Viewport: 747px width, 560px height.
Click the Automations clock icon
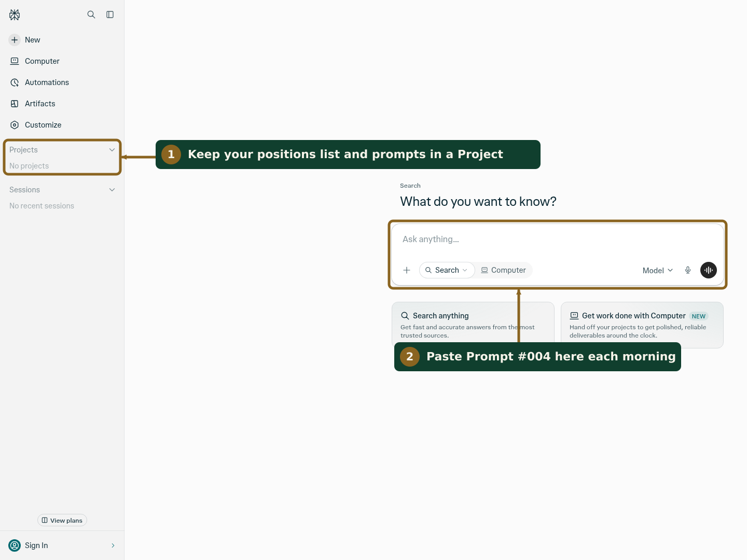click(15, 82)
